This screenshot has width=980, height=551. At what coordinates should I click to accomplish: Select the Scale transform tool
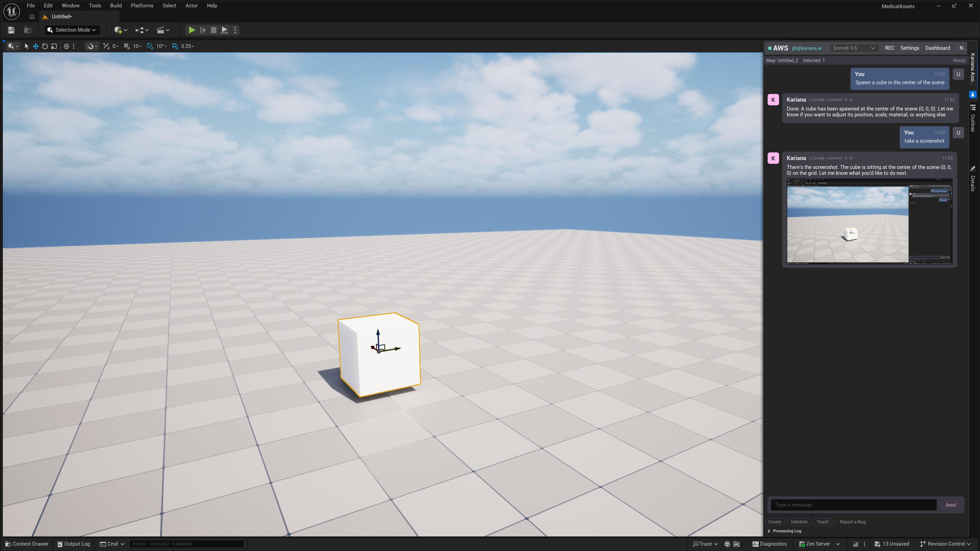[54, 46]
